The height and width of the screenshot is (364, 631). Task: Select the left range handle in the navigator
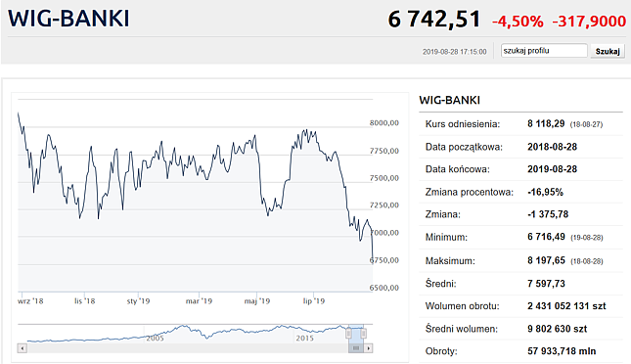coord(348,333)
